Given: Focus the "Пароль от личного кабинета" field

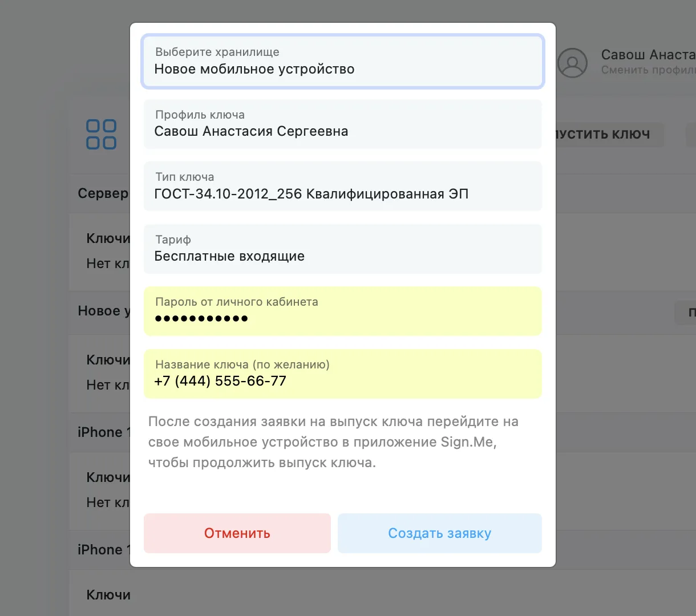Looking at the screenshot, I should [x=342, y=311].
